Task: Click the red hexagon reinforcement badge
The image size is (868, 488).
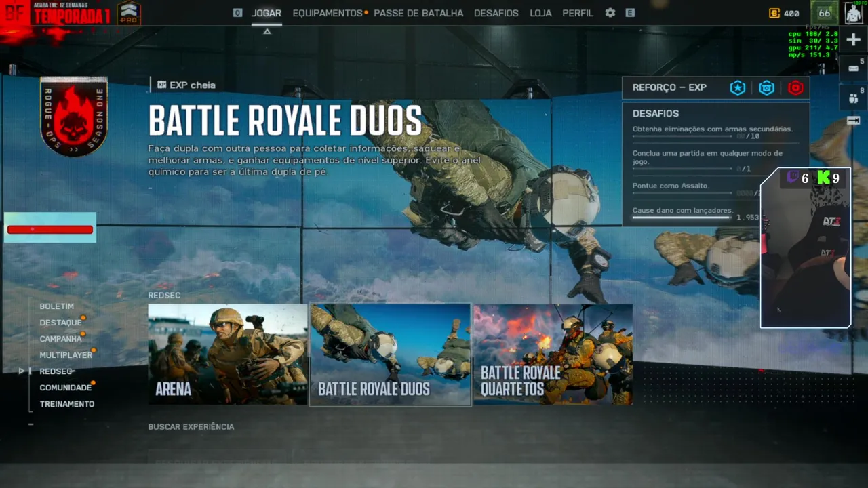Action: 795,87
